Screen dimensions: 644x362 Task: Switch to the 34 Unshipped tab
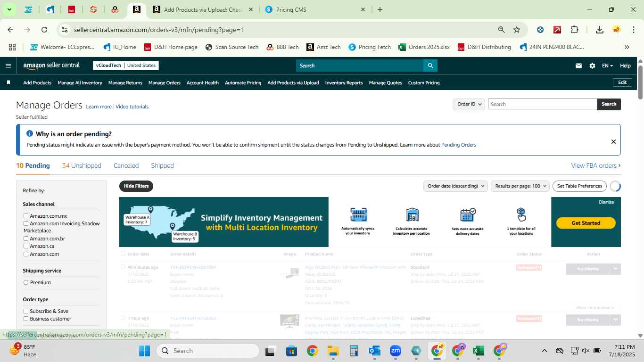click(x=82, y=165)
